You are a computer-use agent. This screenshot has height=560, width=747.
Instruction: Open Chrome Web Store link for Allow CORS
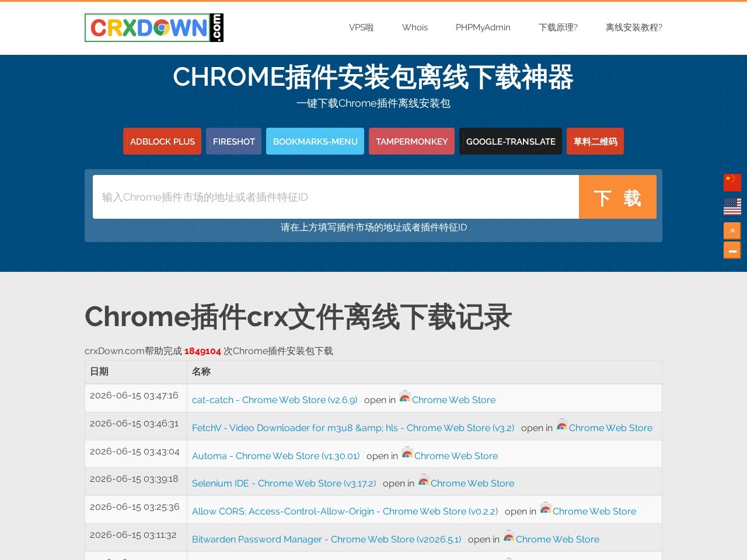pyautogui.click(x=594, y=512)
